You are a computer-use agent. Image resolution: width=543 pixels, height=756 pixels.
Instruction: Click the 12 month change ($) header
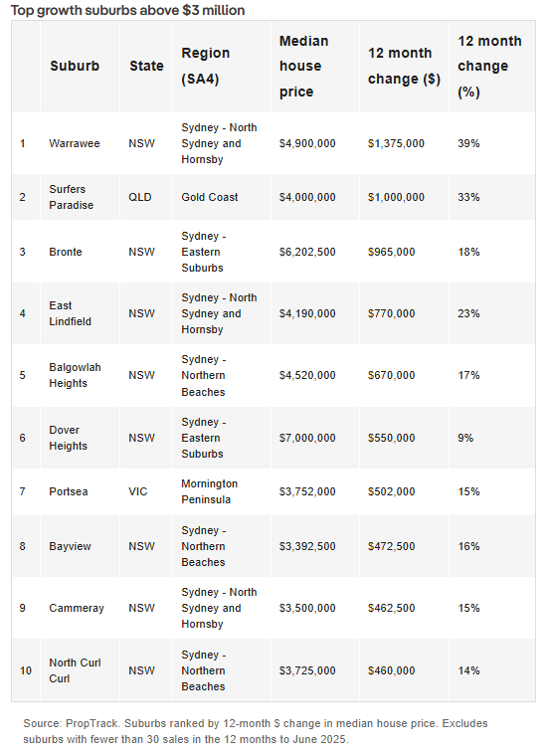(404, 66)
